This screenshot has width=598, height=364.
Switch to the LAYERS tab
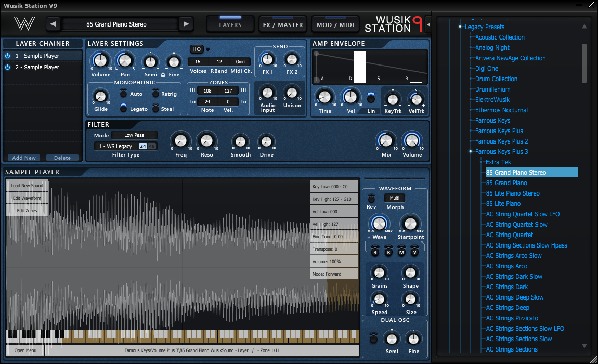tap(230, 24)
